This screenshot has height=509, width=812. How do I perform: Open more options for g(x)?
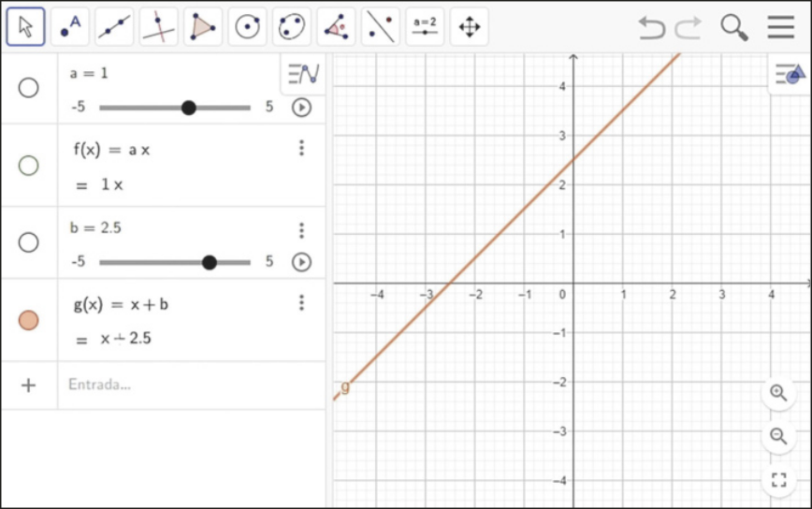click(x=301, y=302)
